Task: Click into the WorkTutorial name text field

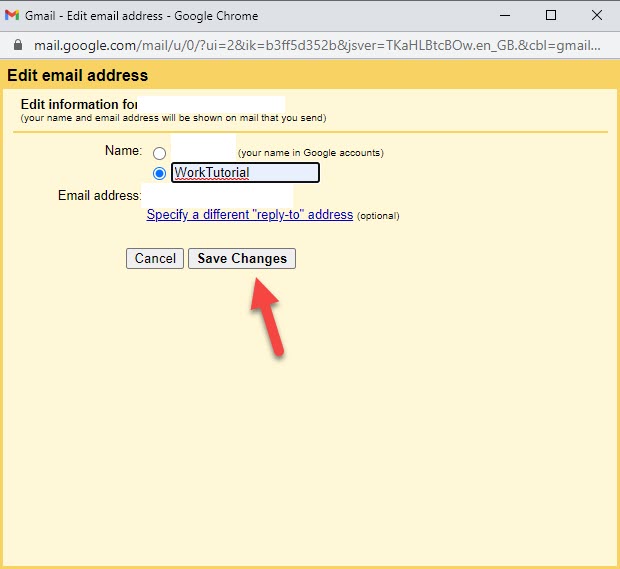Action: click(x=245, y=173)
